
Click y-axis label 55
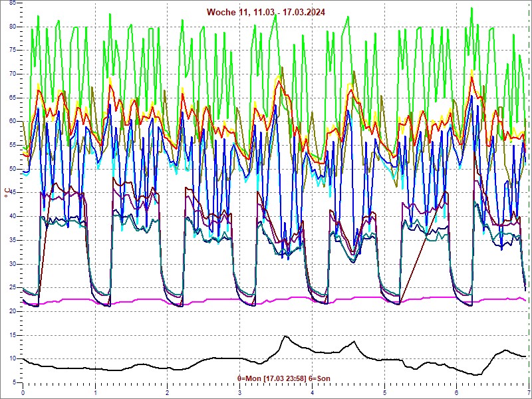(x=12, y=145)
